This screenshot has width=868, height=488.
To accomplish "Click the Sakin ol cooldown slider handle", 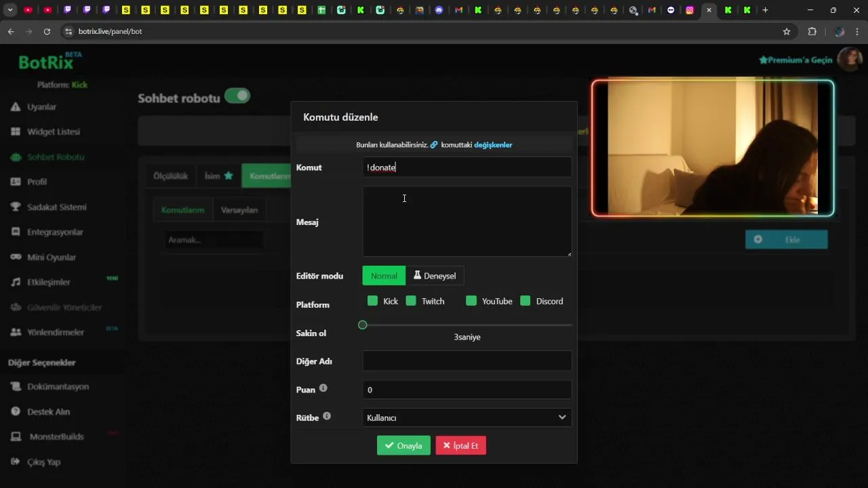I will tap(363, 325).
